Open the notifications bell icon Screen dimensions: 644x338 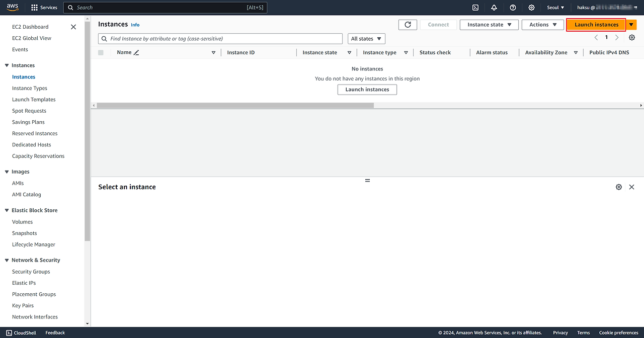coord(494,8)
